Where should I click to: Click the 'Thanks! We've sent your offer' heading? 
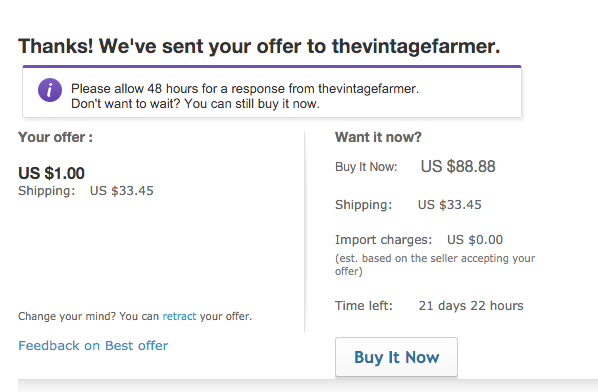[259, 46]
